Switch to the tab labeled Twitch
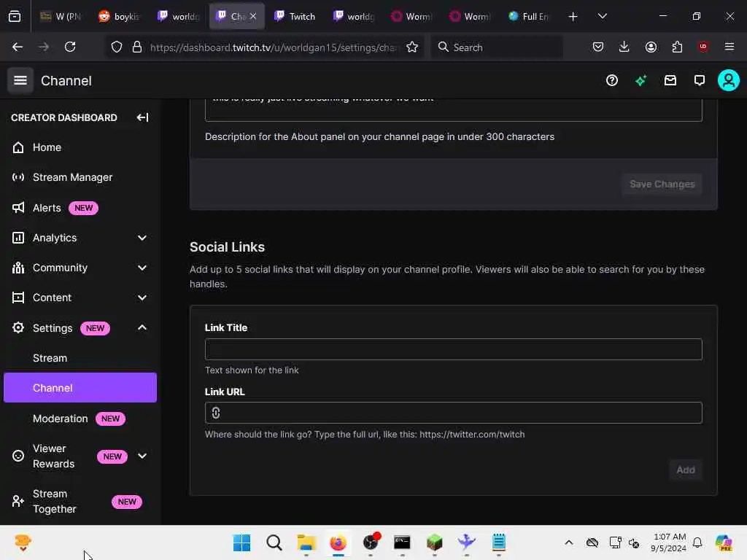 coord(295,16)
